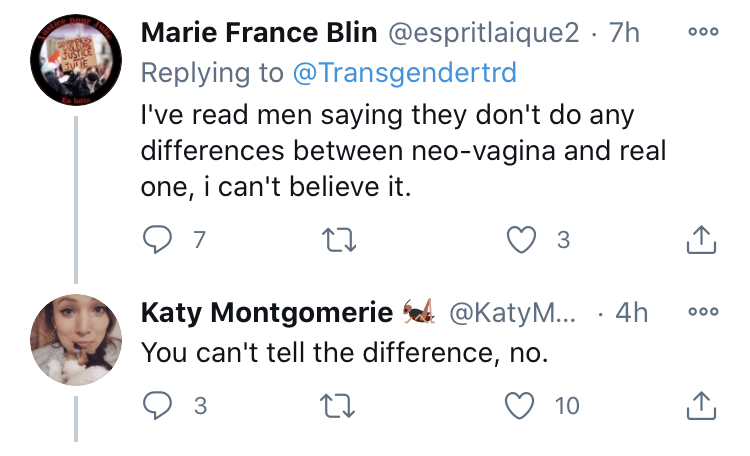Open more options for Katy Montgomerie's tweet
Screen dimensions: 750x456
click(703, 311)
